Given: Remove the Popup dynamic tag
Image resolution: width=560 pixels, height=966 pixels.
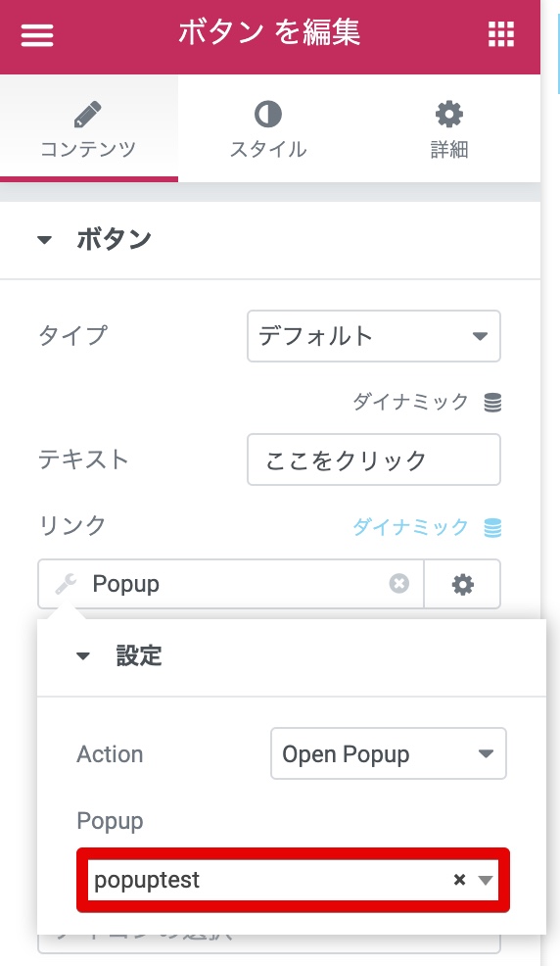Looking at the screenshot, I should click(398, 583).
